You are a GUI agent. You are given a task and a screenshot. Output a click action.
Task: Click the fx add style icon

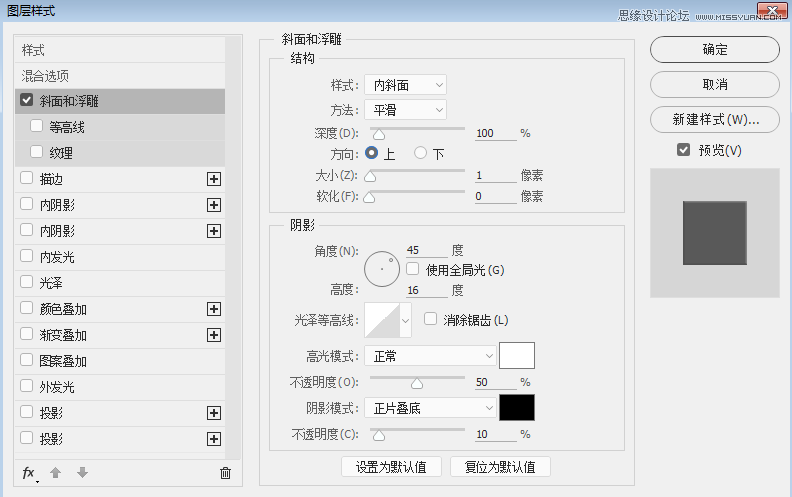click(29, 473)
